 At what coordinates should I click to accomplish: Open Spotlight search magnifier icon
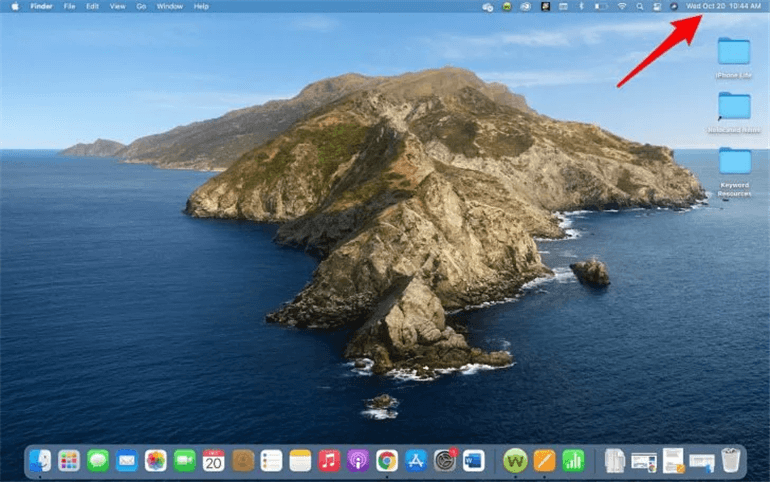(639, 6)
